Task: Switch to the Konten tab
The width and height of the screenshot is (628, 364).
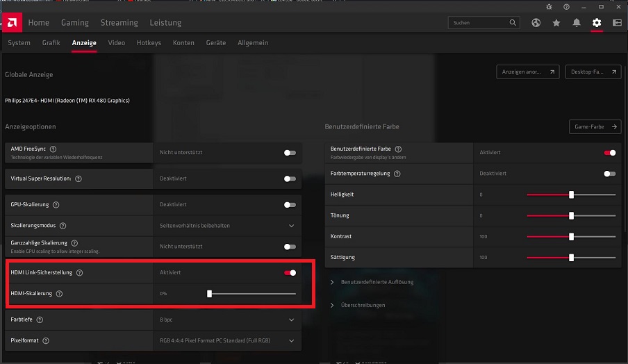Action: [x=183, y=43]
